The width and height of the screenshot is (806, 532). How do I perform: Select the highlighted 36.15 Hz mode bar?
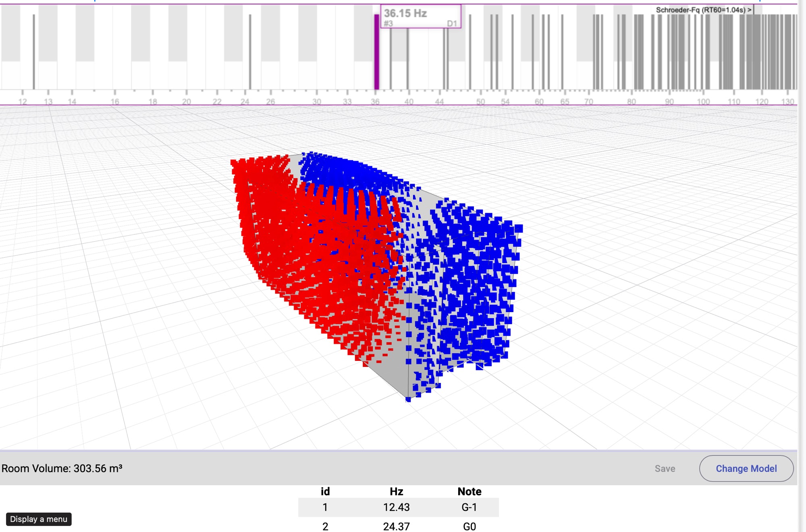(377, 52)
